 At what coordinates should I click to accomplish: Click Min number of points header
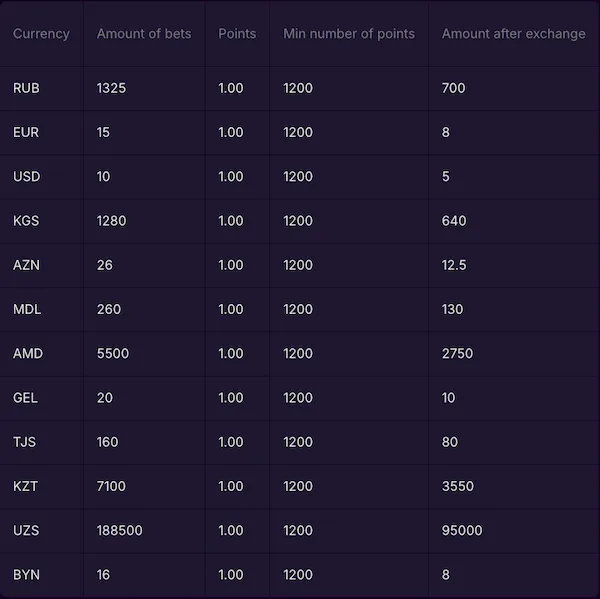click(349, 34)
